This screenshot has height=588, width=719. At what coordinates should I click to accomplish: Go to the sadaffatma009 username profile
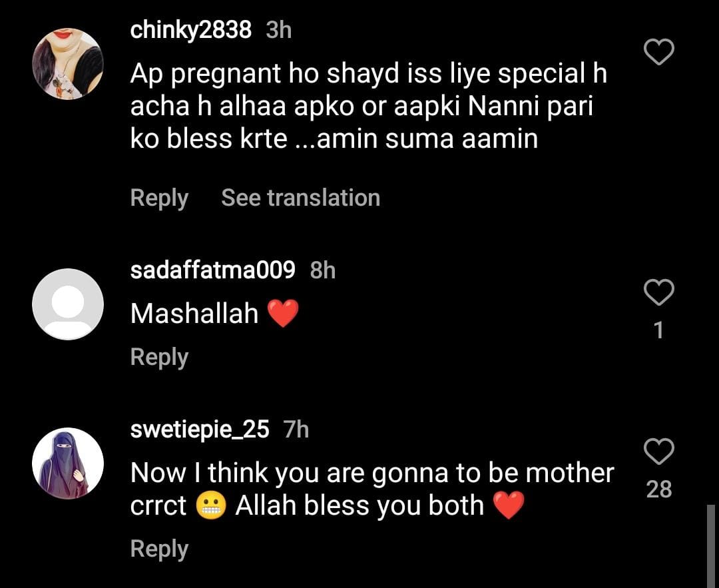212,270
